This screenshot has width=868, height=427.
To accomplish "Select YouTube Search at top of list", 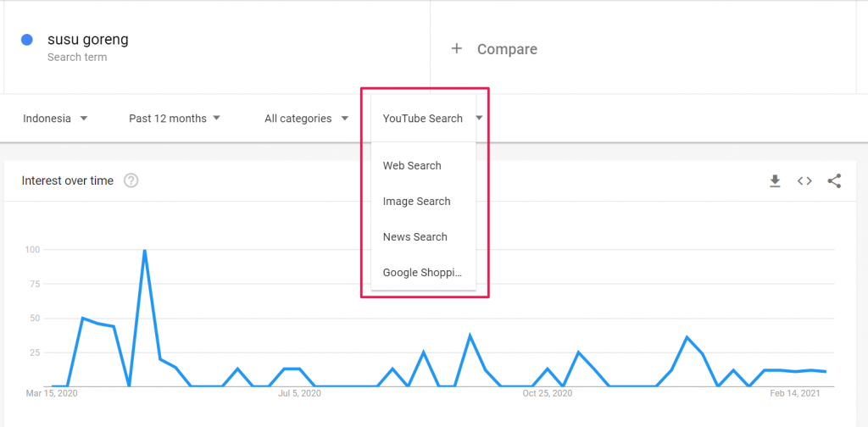I will click(x=422, y=119).
